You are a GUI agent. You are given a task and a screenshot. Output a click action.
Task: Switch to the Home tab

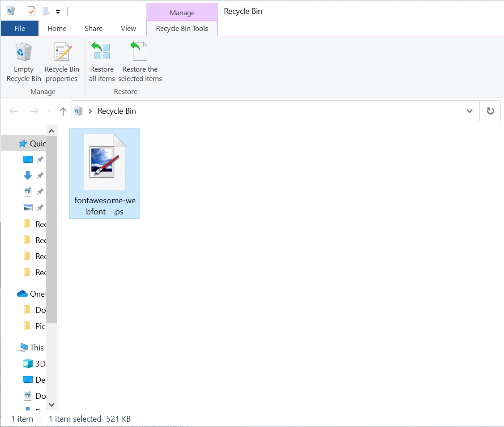pyautogui.click(x=57, y=28)
